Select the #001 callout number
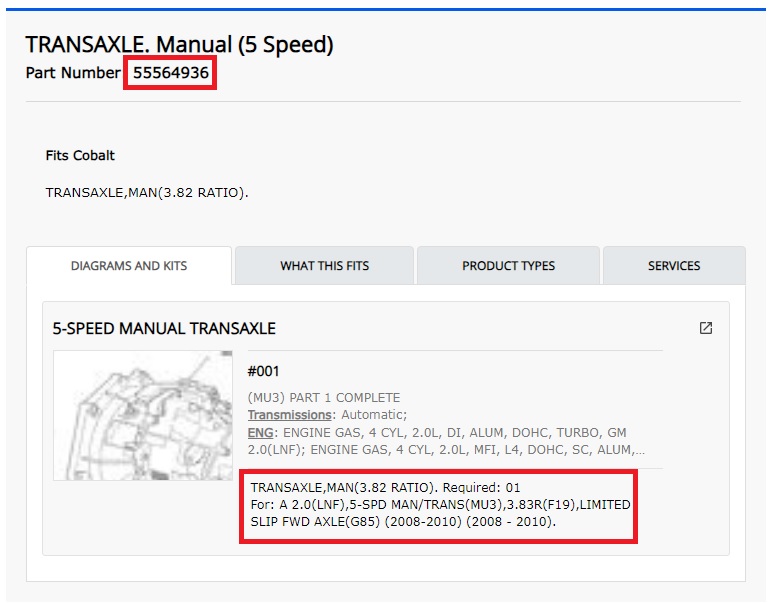Viewport: 770px width, 603px height. point(263,371)
